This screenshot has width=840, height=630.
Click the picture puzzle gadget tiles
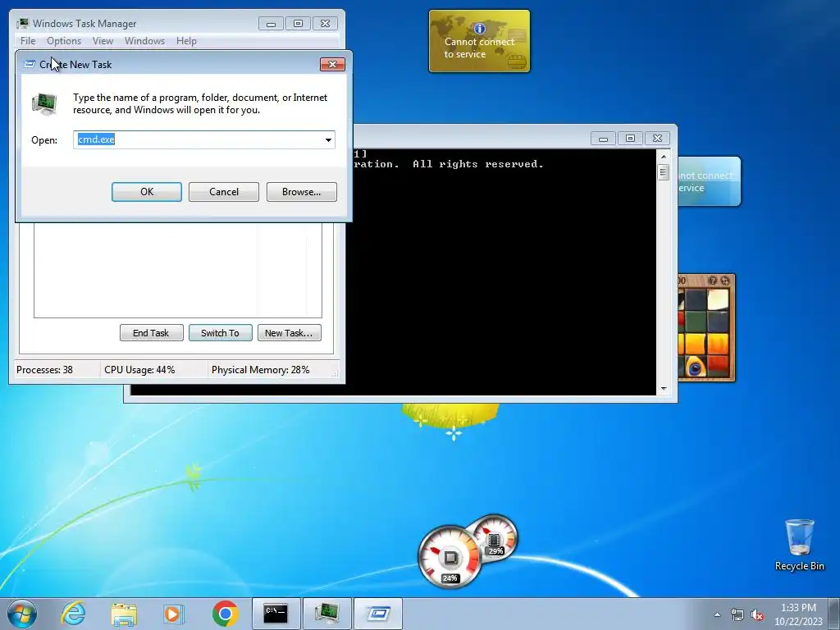705,333
